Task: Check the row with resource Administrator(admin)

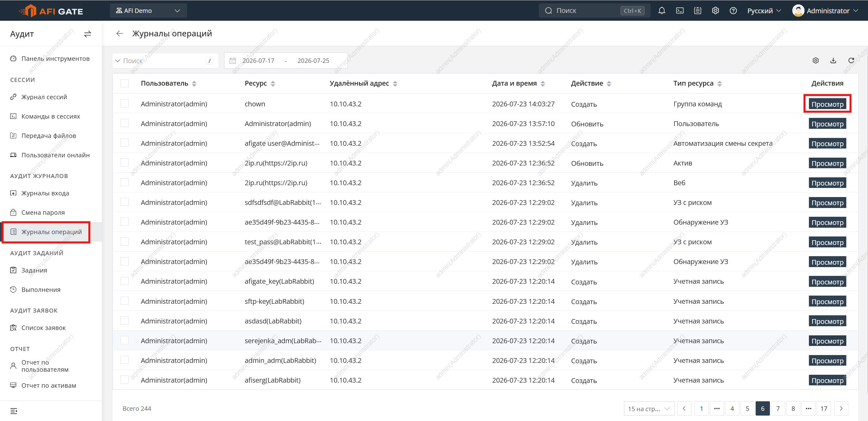Action: click(x=125, y=123)
